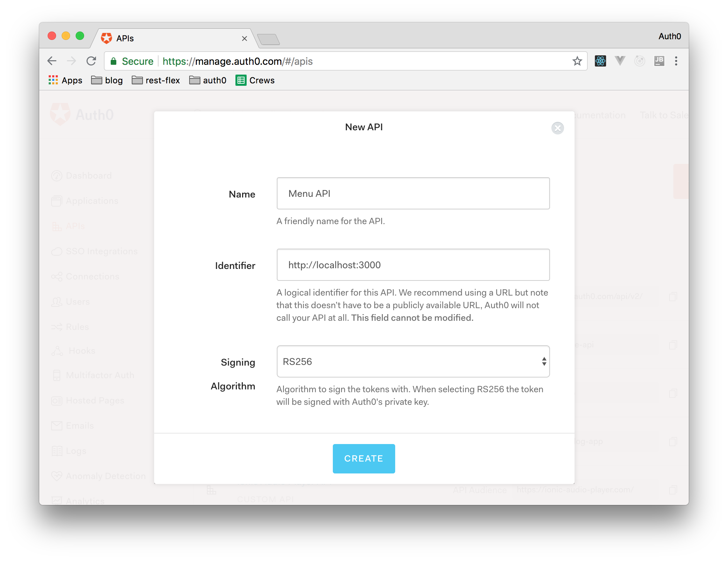This screenshot has height=561, width=728.
Task: Open the rest-flex bookmarks folder
Action: point(156,81)
